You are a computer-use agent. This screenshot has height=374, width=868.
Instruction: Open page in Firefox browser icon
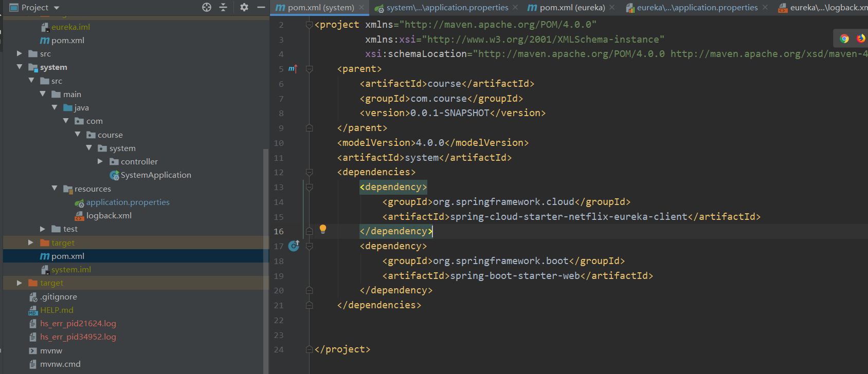click(860, 39)
